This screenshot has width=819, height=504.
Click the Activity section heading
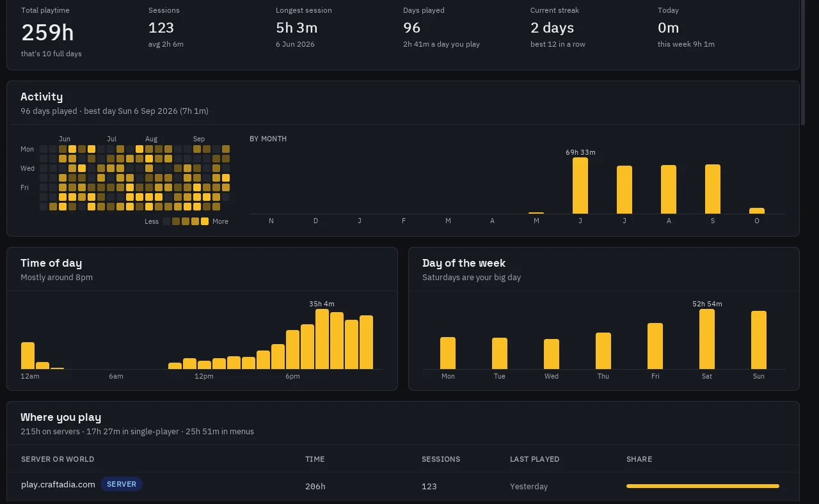pos(42,97)
